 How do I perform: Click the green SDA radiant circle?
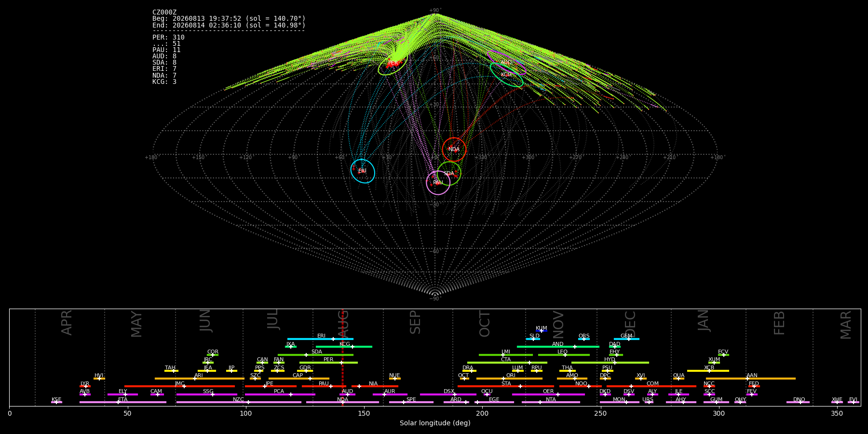tap(449, 174)
